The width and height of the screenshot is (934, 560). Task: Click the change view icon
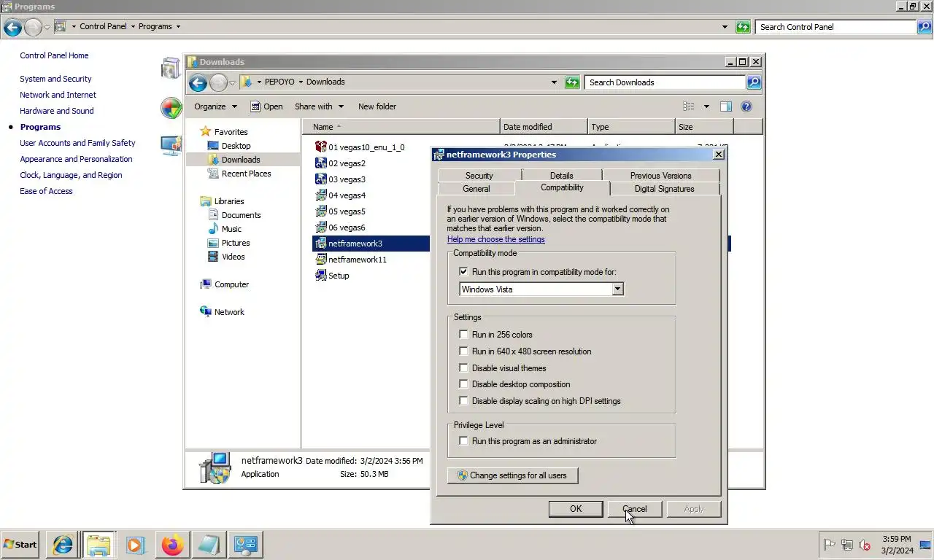coord(688,106)
